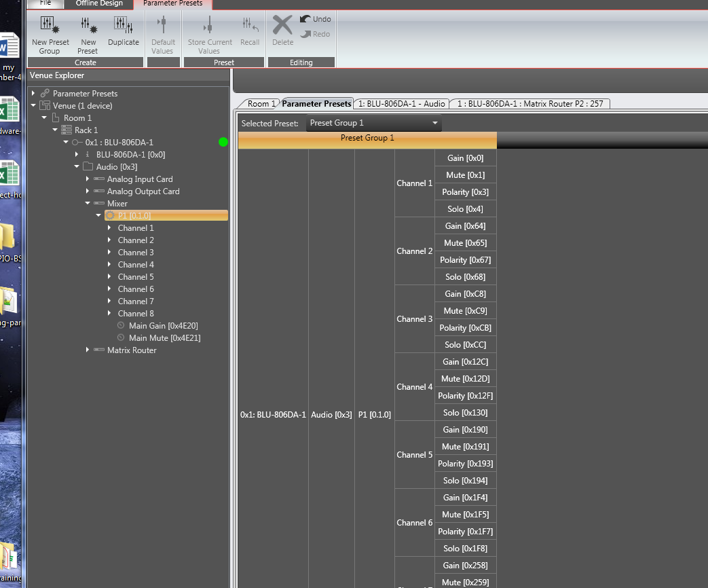Screen dimensions: 708x588
Task: Click the Undo arrow icon
Action: (305, 19)
